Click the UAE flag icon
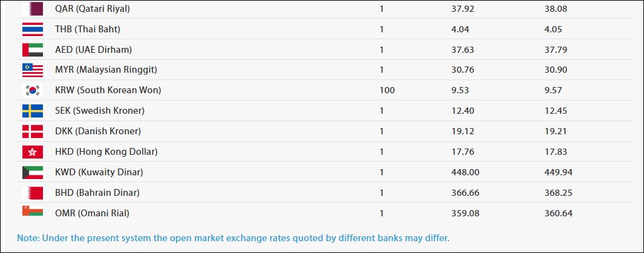The image size is (644, 253). click(x=32, y=50)
